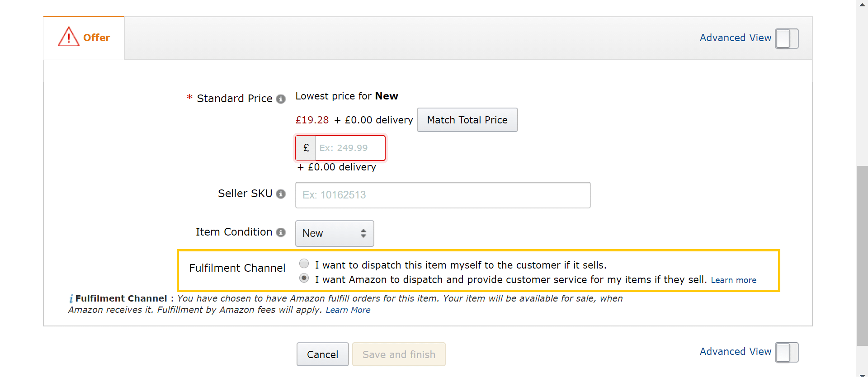
Task: Toggle the top Advanced View switch
Action: [787, 38]
